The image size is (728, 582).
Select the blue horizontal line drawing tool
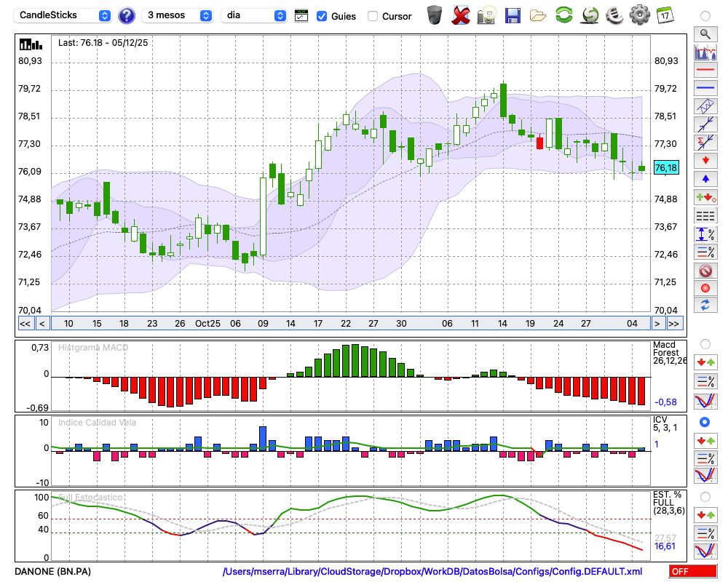pos(705,88)
